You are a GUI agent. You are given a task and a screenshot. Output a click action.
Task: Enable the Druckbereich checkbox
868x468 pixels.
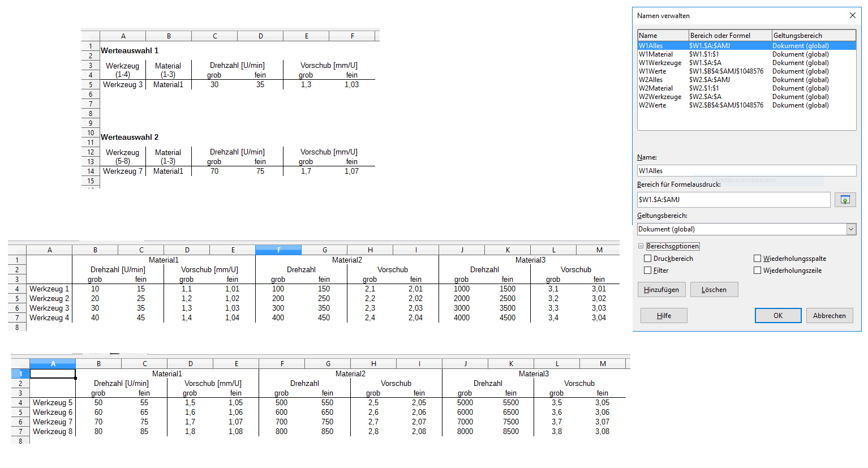click(x=647, y=258)
